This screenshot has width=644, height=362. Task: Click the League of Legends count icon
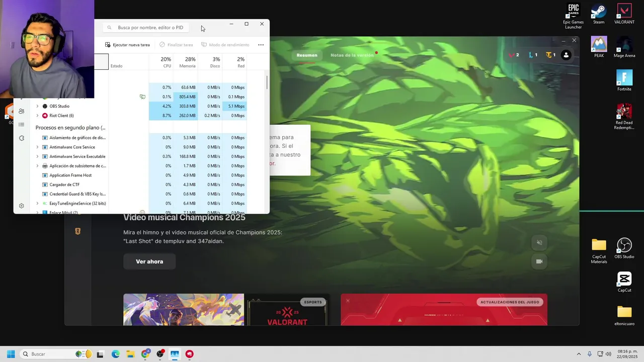[x=533, y=55]
